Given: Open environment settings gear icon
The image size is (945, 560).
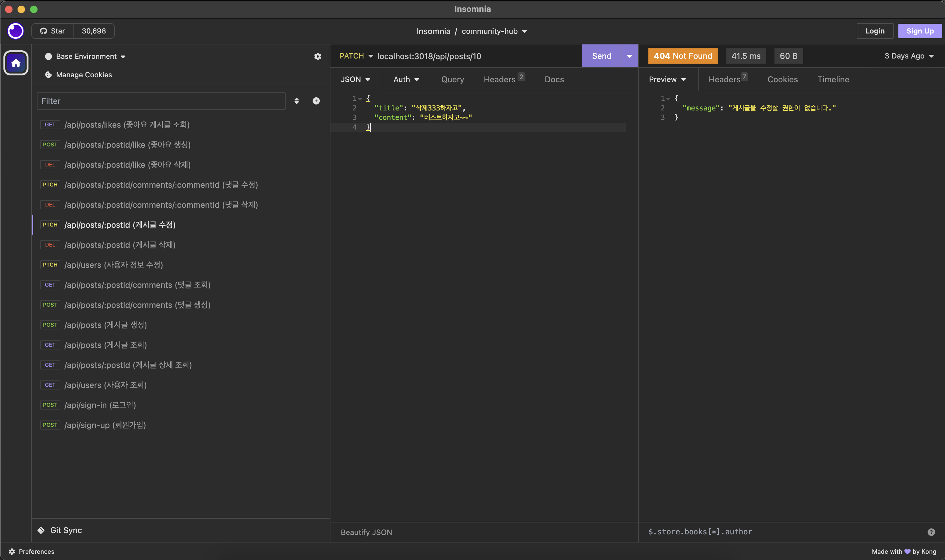Looking at the screenshot, I should point(318,57).
